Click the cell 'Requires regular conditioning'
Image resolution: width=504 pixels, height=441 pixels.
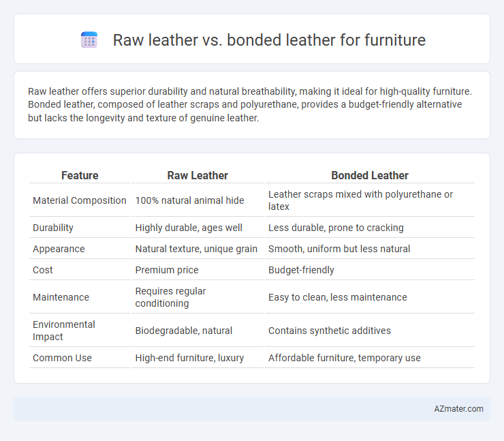[170, 297]
